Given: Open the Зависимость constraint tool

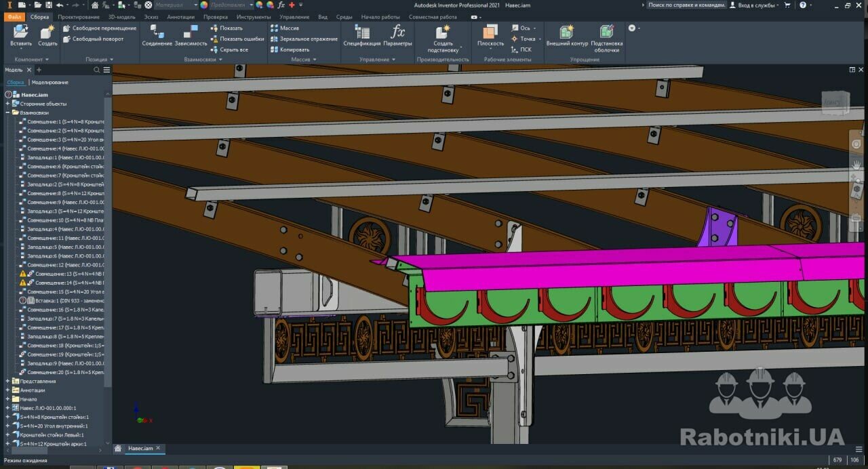Looking at the screenshot, I should [x=191, y=33].
